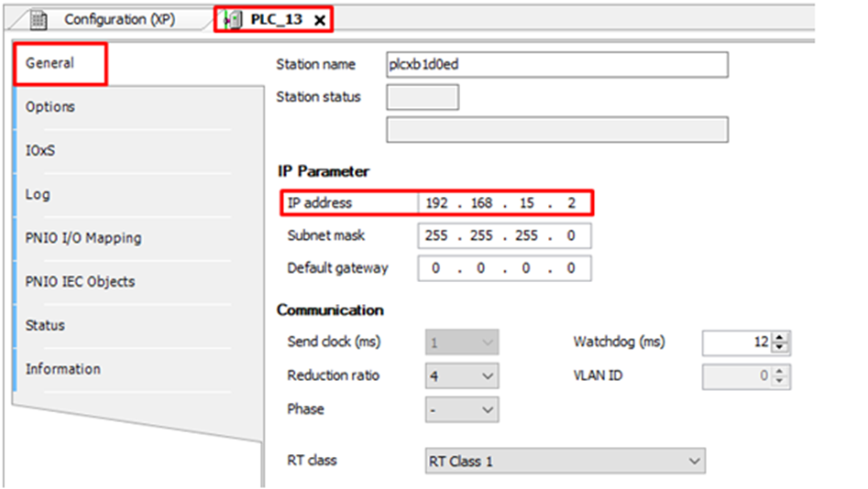Switch to the Status side tab

(x=45, y=325)
